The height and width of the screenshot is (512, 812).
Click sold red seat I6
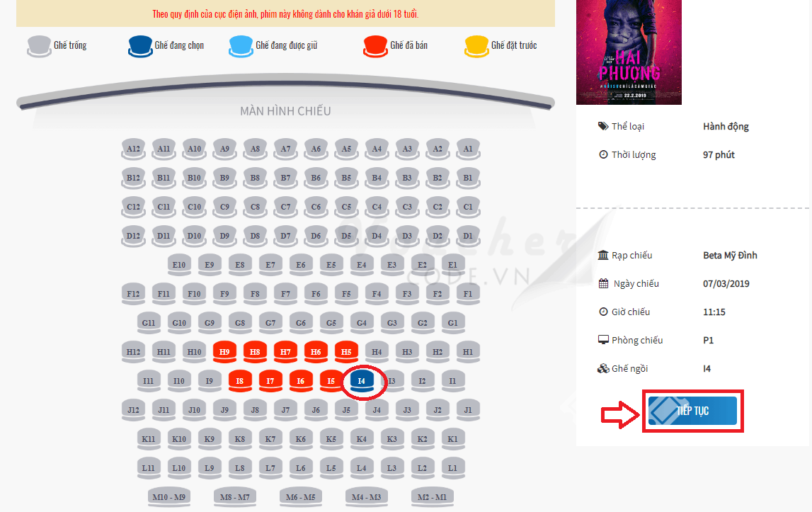tap(301, 382)
